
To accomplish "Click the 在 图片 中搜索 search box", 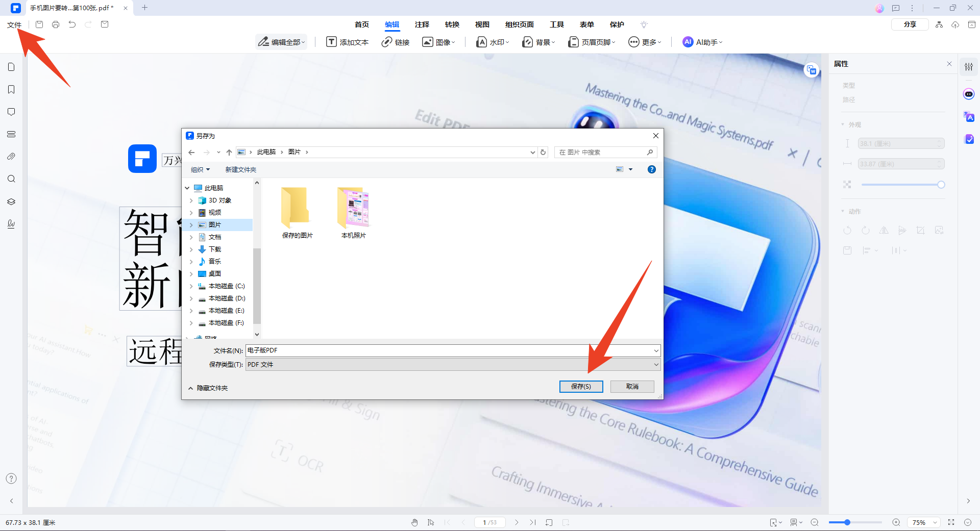I will 605,152.
